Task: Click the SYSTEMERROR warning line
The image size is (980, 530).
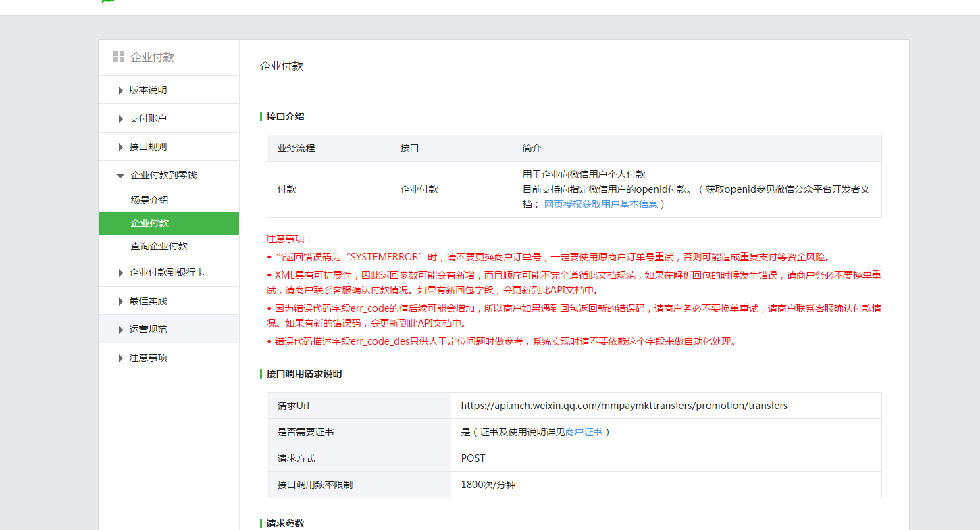Action: [548, 257]
